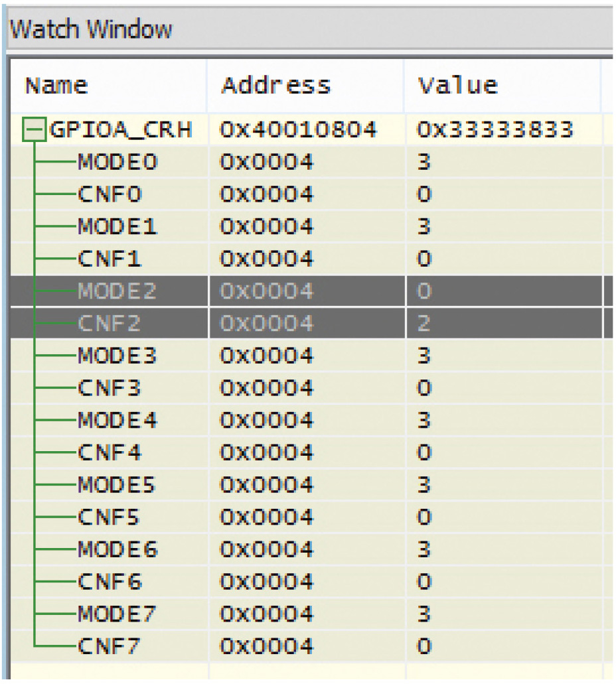The width and height of the screenshot is (616, 684).
Task: Select the CNF7 bitfield row
Action: (x=311, y=646)
